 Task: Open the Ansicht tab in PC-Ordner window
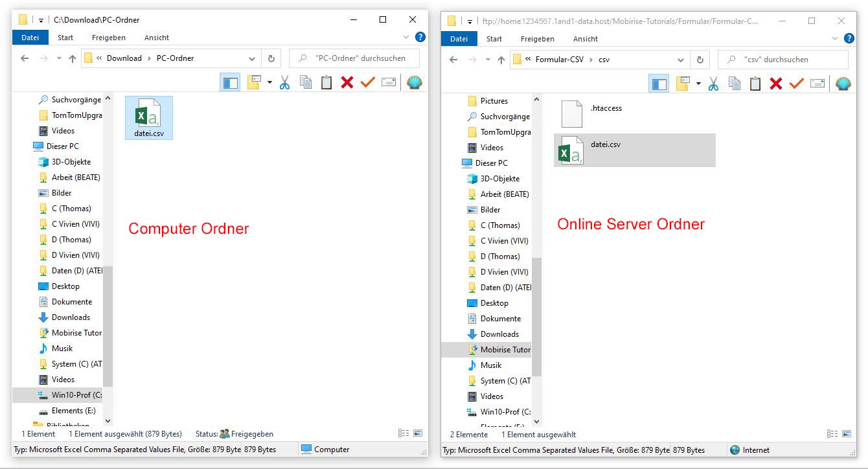(157, 38)
